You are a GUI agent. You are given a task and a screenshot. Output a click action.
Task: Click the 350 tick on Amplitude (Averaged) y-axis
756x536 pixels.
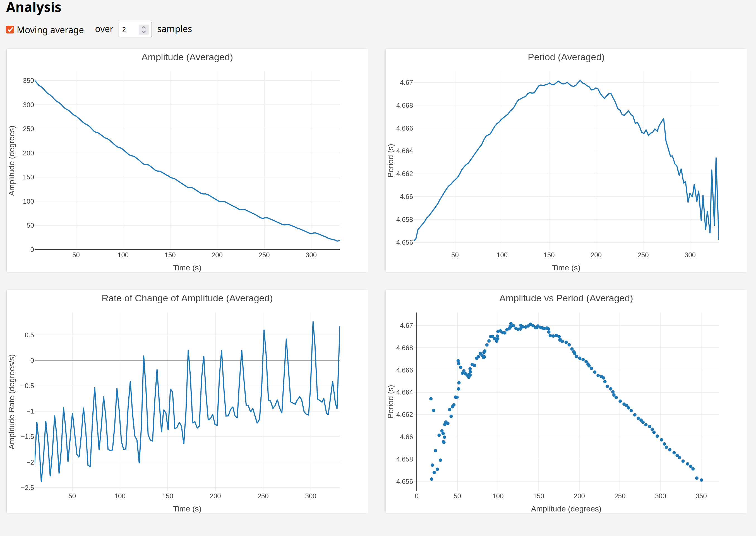pyautogui.click(x=28, y=81)
